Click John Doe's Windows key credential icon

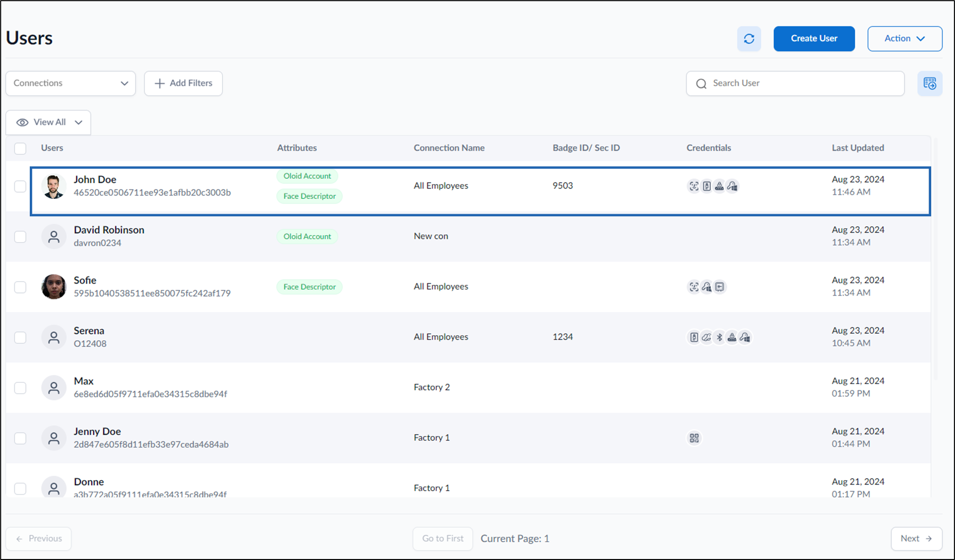[x=732, y=186]
